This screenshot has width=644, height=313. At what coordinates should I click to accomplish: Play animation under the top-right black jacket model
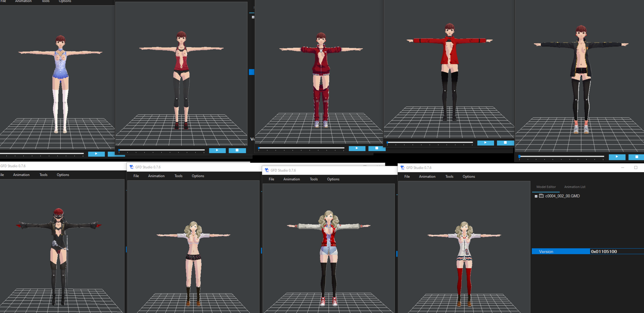(x=617, y=157)
